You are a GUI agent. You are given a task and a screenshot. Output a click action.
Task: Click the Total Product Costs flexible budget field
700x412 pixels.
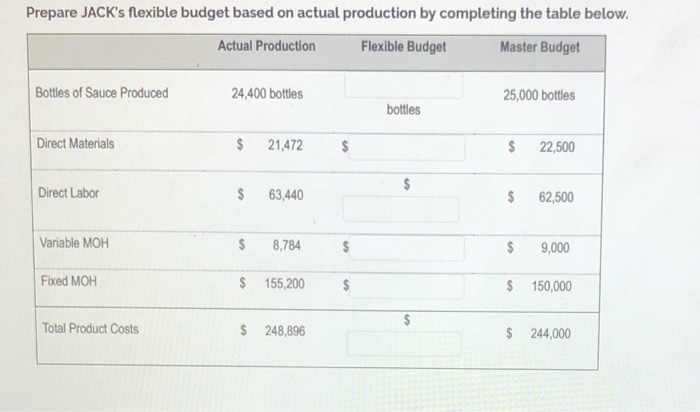coord(404,344)
